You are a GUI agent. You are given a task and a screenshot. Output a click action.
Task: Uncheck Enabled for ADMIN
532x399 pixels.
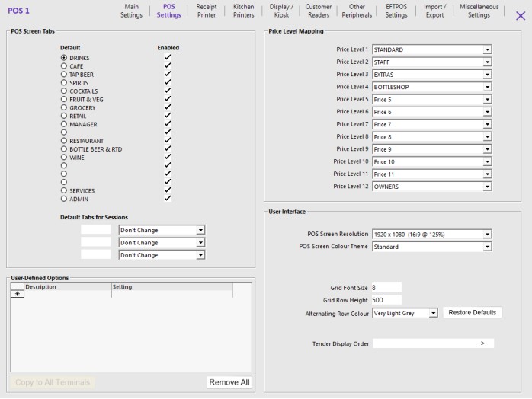[168, 198]
